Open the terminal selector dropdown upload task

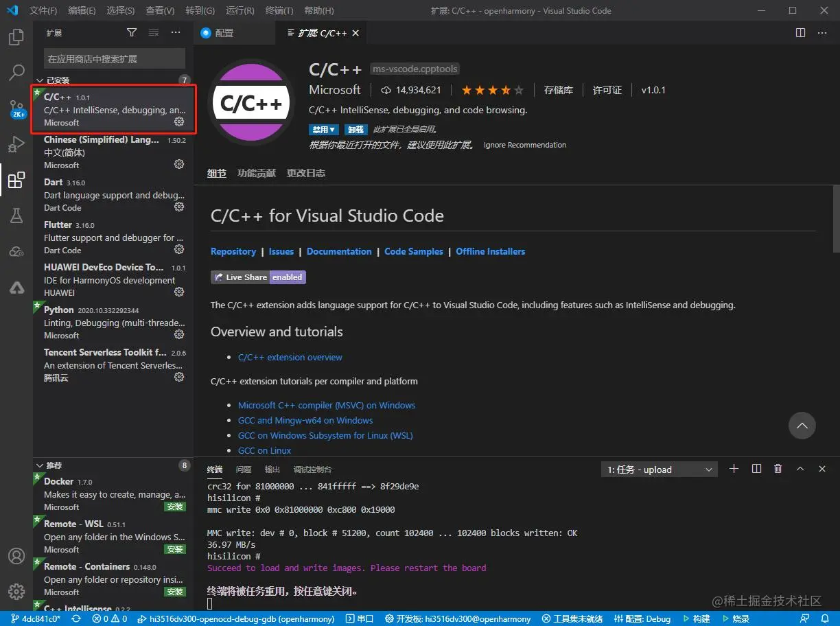click(x=659, y=469)
